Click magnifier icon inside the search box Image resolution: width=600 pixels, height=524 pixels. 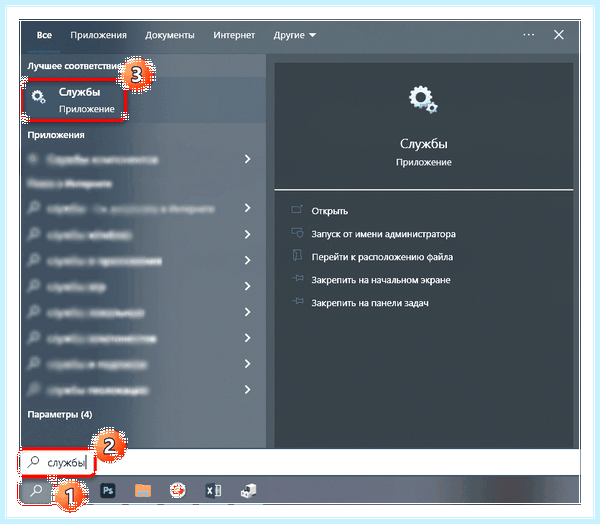(34, 462)
